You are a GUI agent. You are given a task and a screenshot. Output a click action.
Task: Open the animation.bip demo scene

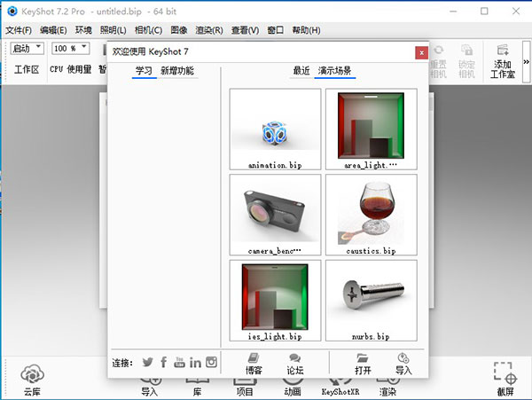(x=275, y=129)
